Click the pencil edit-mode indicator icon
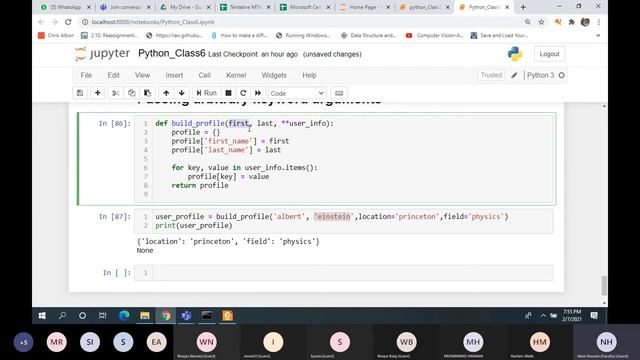 [514, 75]
